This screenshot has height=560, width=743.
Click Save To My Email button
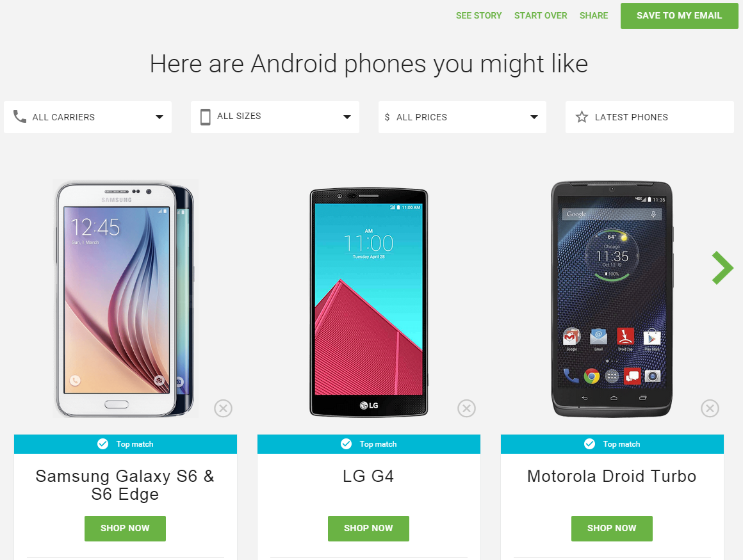click(x=680, y=15)
